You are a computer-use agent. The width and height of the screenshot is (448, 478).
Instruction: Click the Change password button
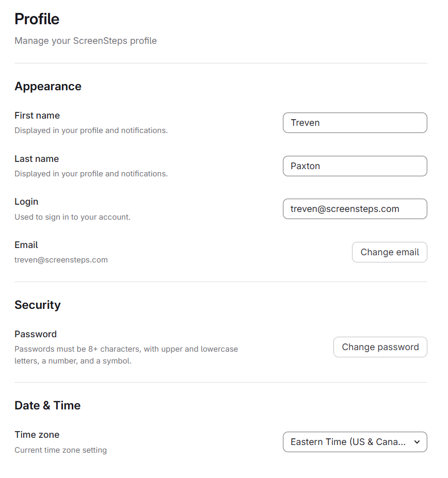click(380, 347)
